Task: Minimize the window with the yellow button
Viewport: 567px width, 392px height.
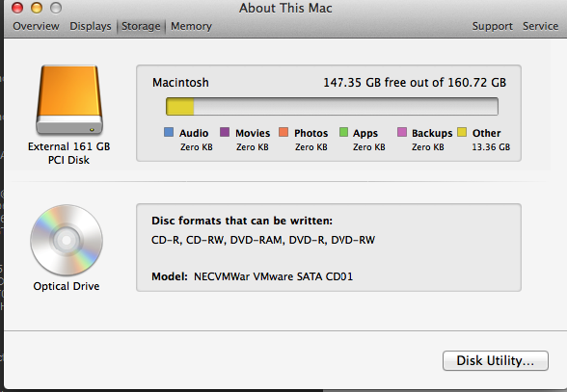Action: pyautogui.click(x=37, y=8)
